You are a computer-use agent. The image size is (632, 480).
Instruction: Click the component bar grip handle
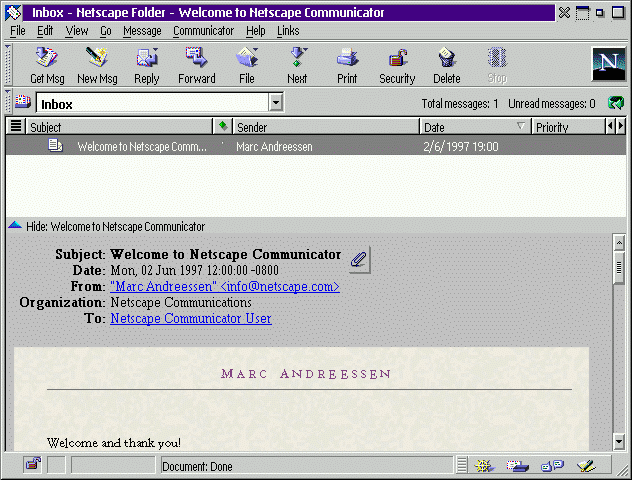point(462,465)
